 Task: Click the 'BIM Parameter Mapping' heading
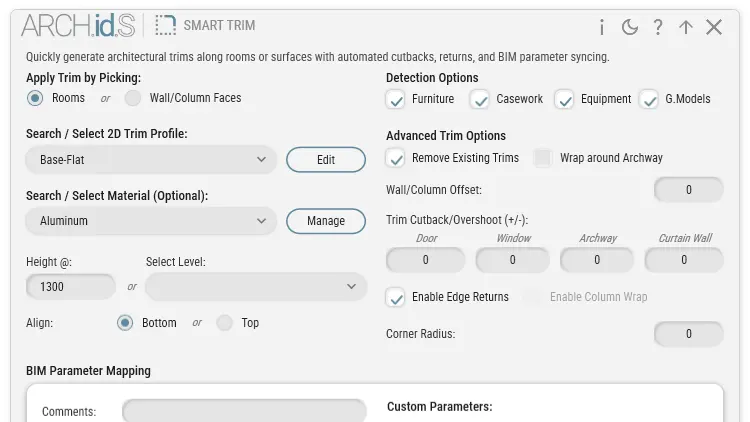tap(88, 371)
